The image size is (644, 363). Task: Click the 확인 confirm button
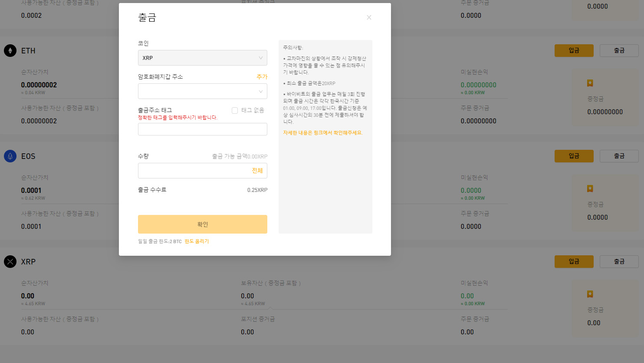pyautogui.click(x=203, y=224)
